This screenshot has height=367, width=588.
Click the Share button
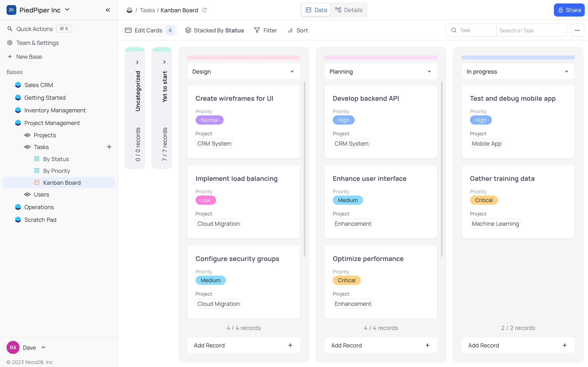pyautogui.click(x=569, y=10)
